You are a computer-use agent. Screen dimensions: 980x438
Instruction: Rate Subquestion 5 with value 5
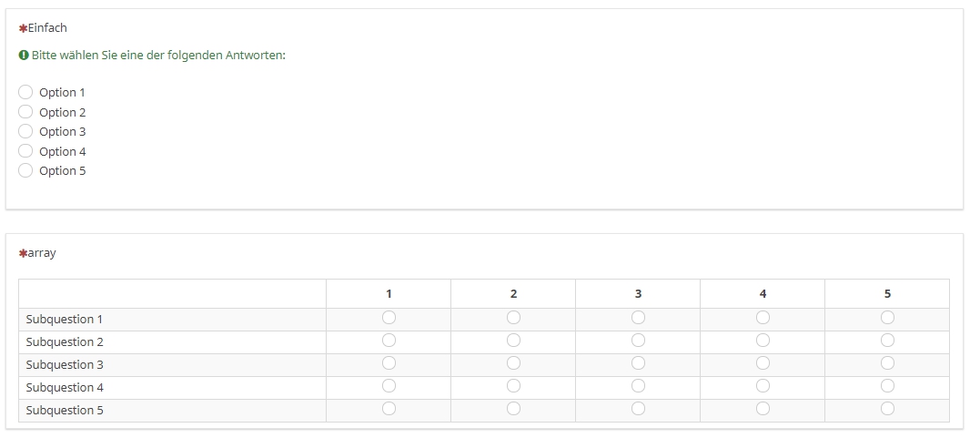click(x=887, y=409)
